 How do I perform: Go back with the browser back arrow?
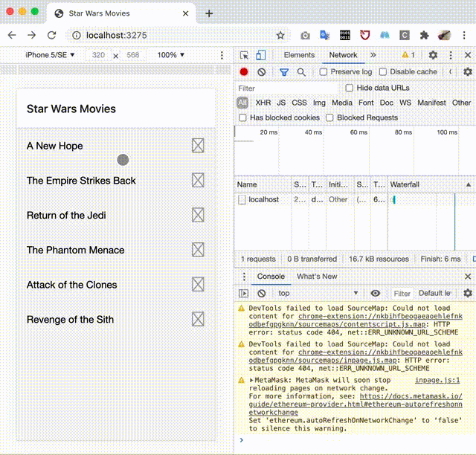coord(12,35)
